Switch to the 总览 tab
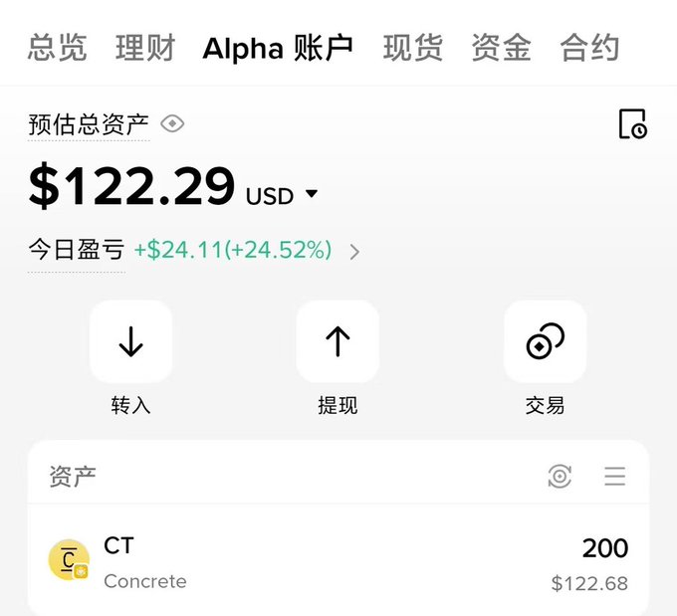The width and height of the screenshot is (677, 616). tap(57, 48)
